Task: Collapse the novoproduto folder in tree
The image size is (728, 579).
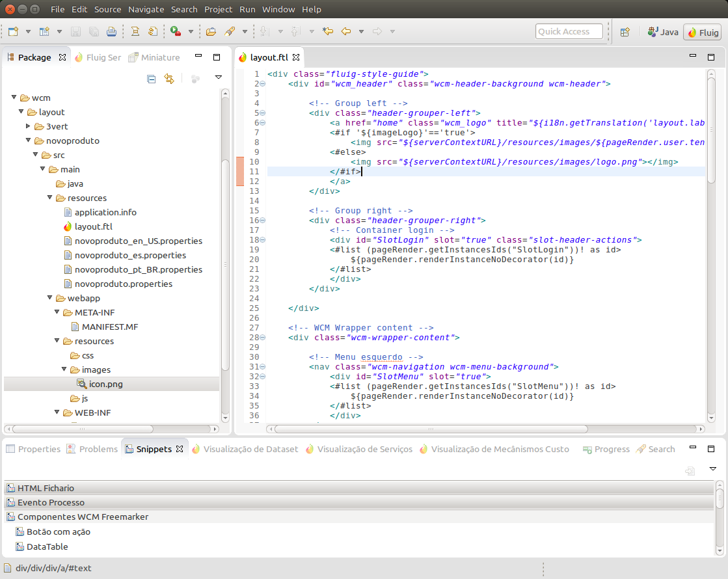Action: (29, 141)
